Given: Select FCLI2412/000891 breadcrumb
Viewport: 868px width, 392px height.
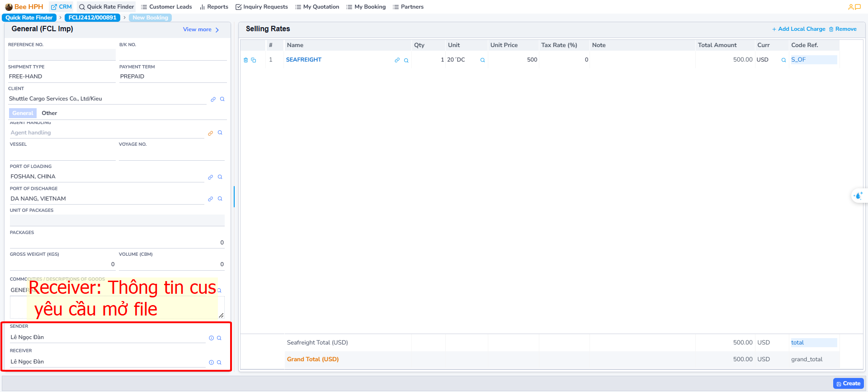Looking at the screenshot, I should click(93, 18).
